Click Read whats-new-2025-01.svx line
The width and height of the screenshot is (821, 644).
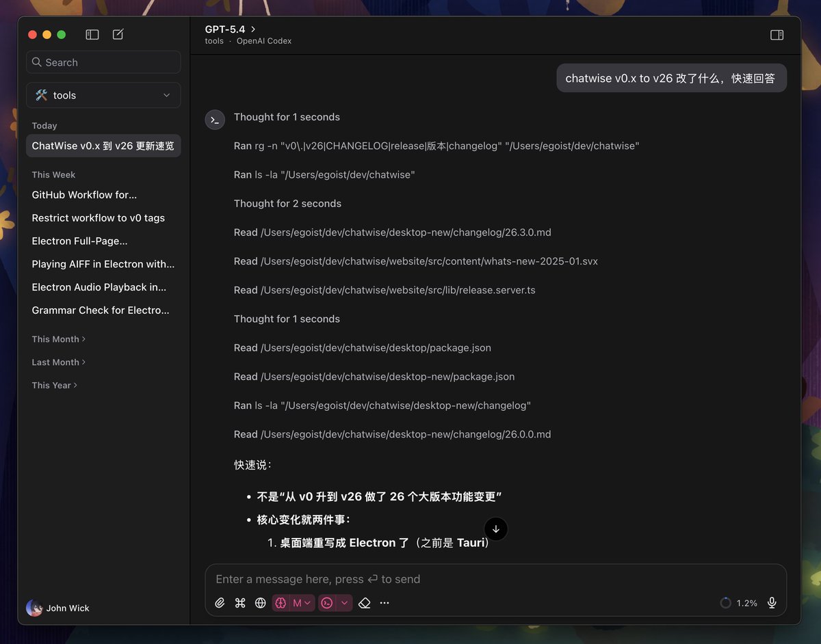(416, 261)
